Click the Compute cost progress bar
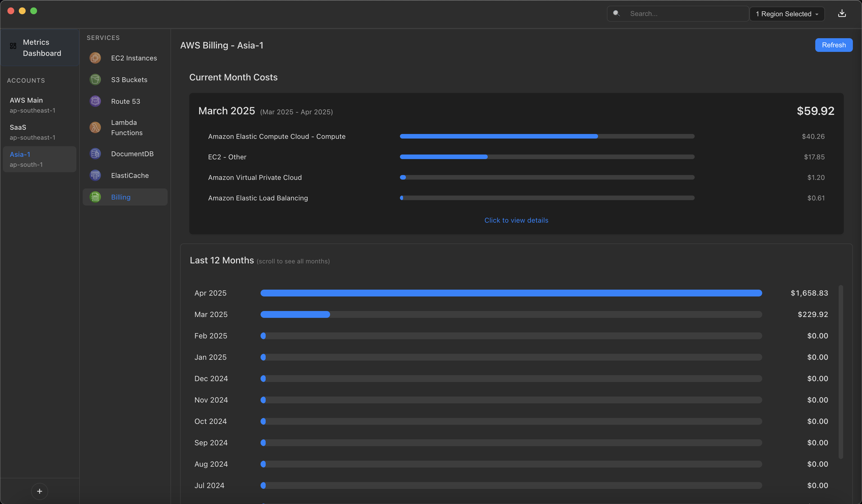 click(547, 136)
